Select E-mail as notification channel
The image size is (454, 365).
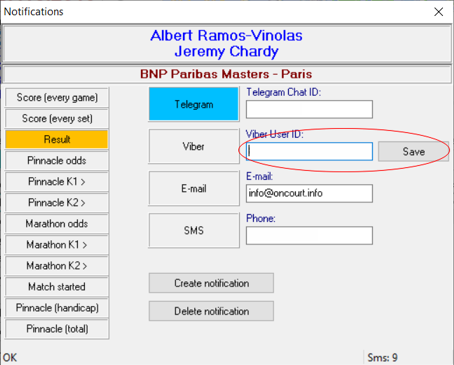194,188
